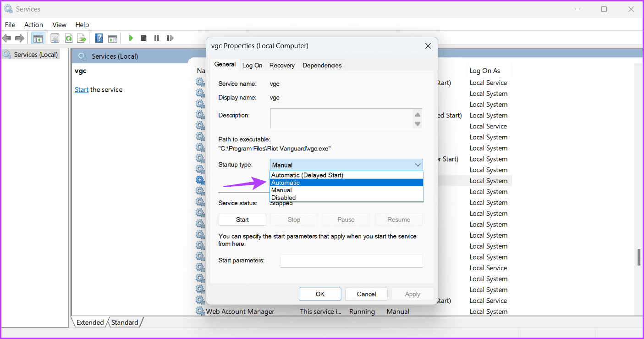This screenshot has width=644, height=339.
Task: Choose Manual in the startup dropdown list
Action: coord(347,190)
